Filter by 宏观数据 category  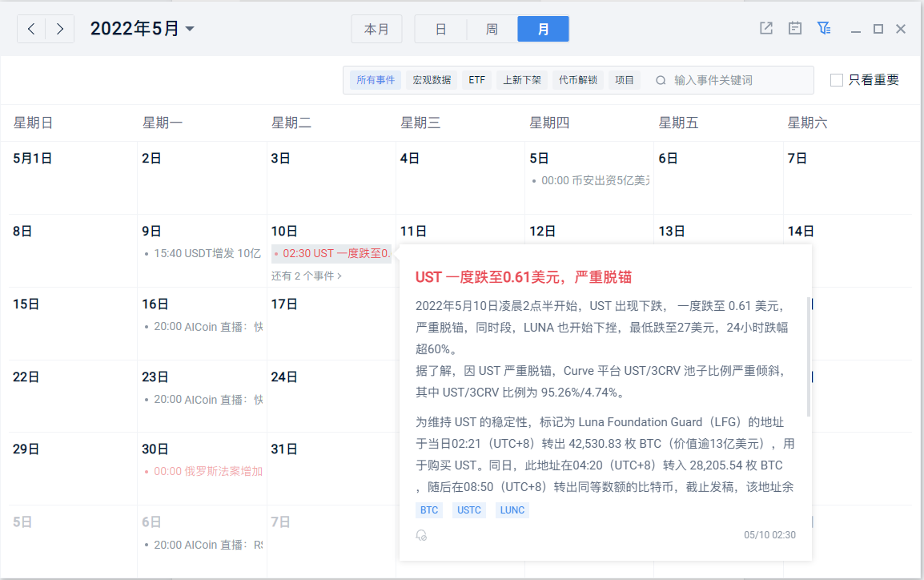[432, 80]
